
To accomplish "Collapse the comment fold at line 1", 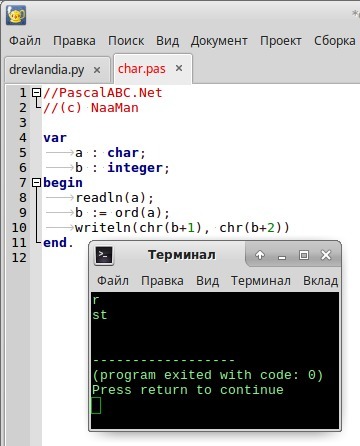I will click(36, 92).
